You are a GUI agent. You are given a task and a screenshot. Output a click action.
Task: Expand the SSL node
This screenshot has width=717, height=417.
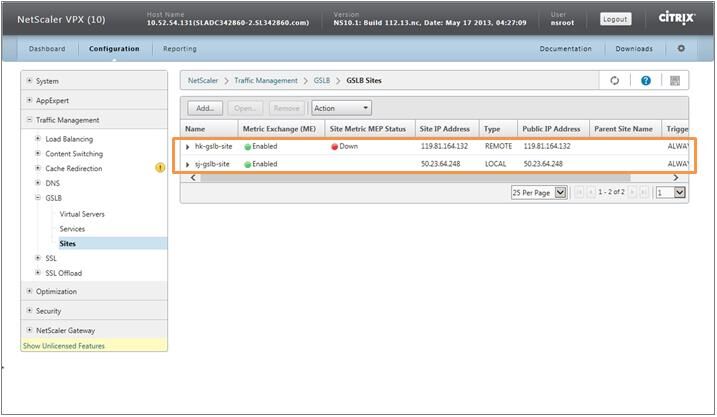point(38,258)
